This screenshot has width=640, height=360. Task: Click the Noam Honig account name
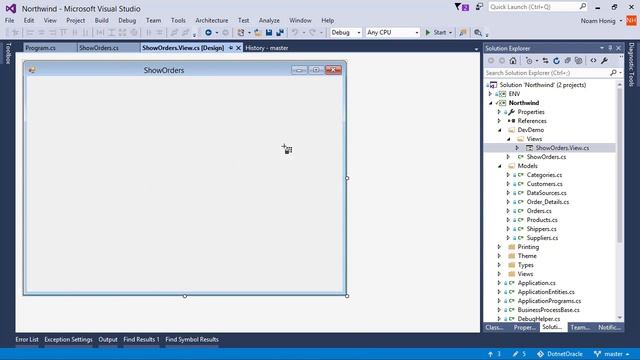tap(598, 21)
